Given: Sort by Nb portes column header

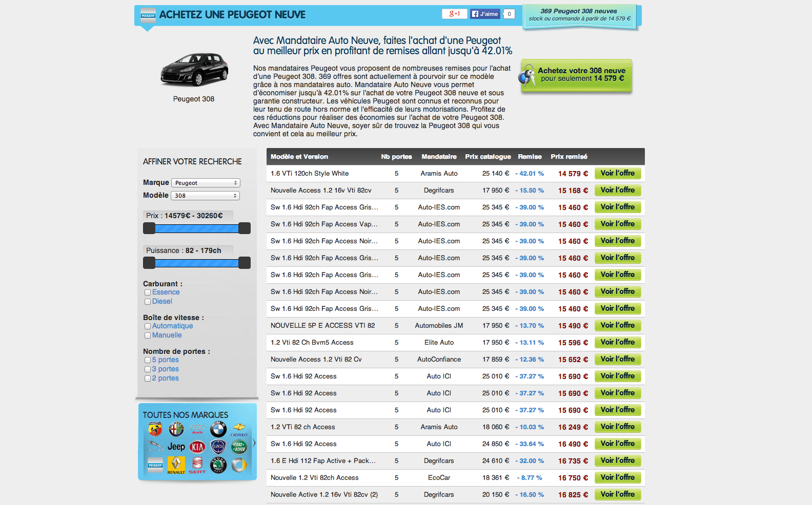Looking at the screenshot, I should point(396,157).
